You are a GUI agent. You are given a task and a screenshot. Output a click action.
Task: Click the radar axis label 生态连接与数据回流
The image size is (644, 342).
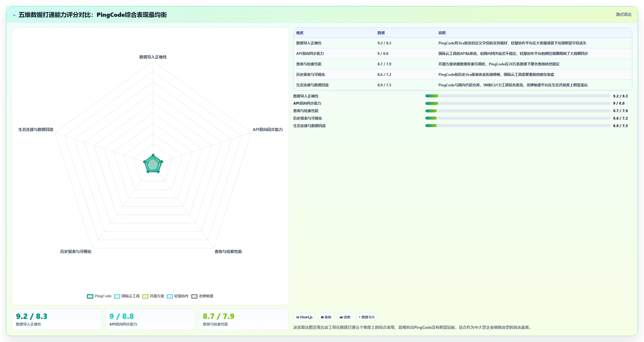(36, 129)
